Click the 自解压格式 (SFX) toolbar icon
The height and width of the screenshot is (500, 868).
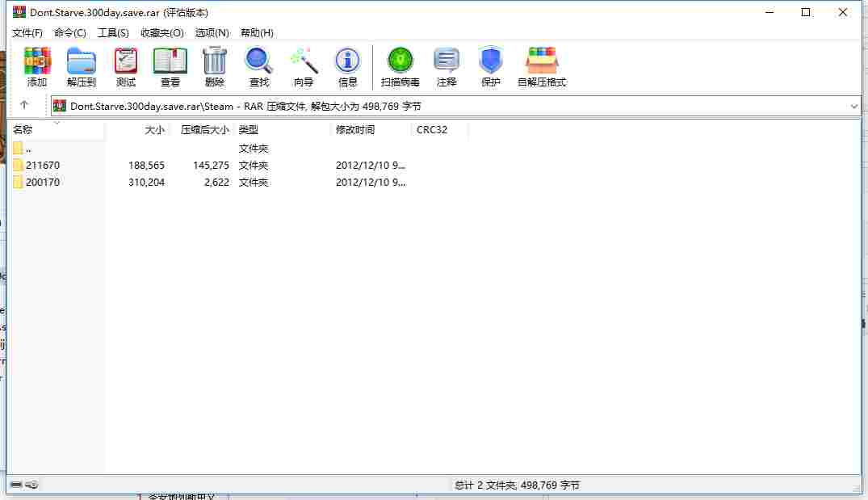click(542, 61)
